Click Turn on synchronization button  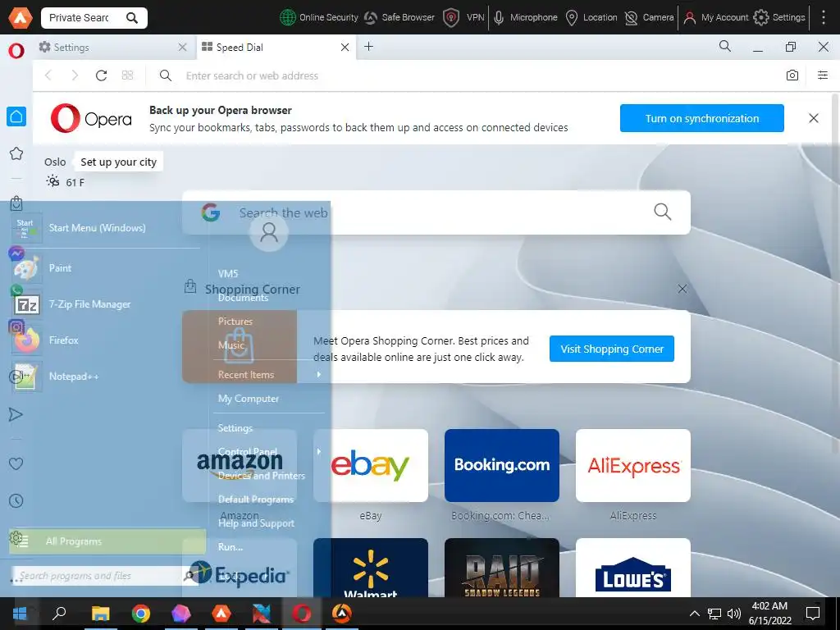pyautogui.click(x=702, y=118)
